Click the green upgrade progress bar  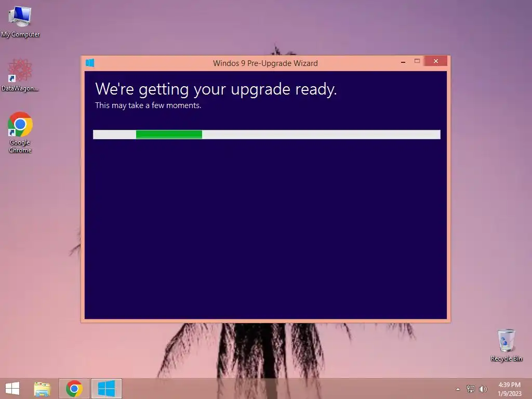pyautogui.click(x=267, y=135)
